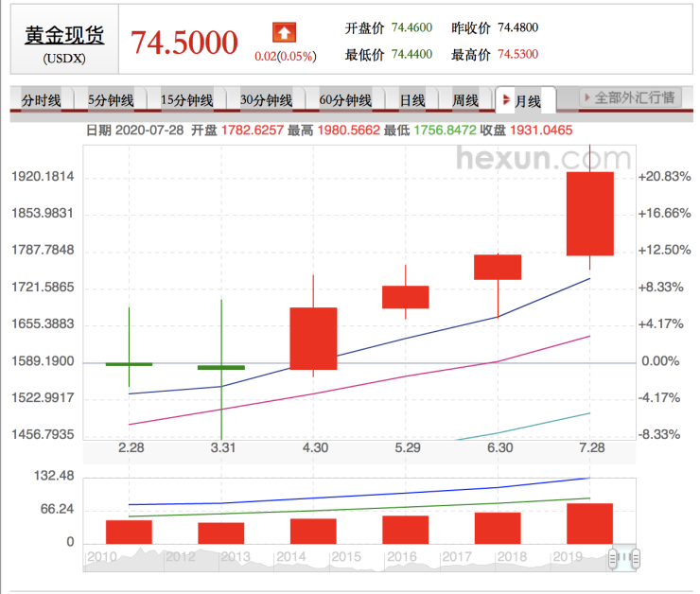The image size is (700, 594).
Task: Click the left handle of timeline range selector
Action: pyautogui.click(x=614, y=556)
